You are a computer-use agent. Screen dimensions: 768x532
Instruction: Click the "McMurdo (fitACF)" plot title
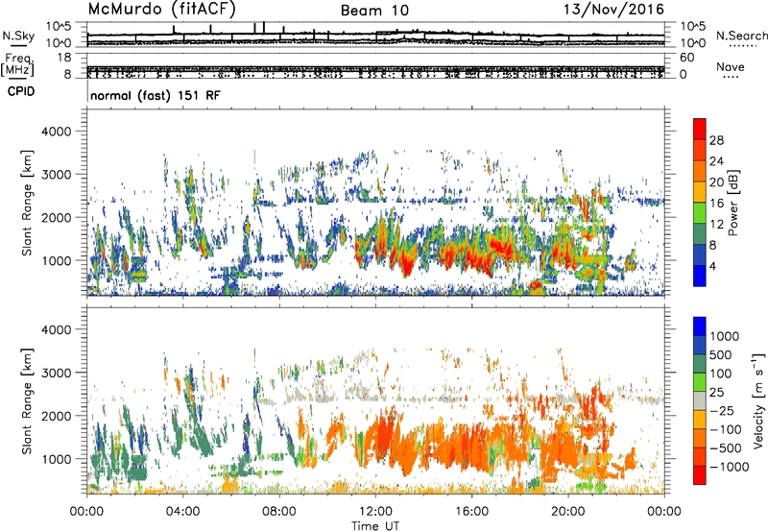click(x=161, y=10)
